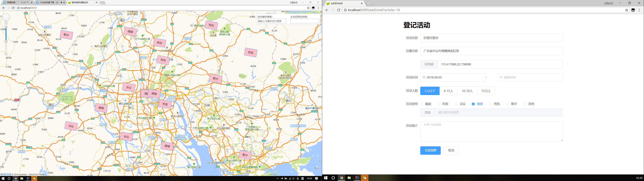Select the 蹦迪 activity type radio
Screen dimensions: 644x181
click(x=422, y=104)
